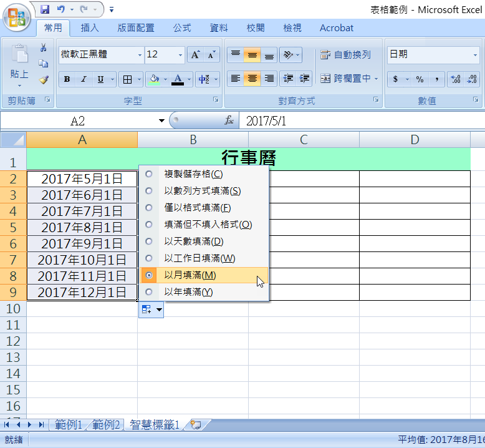Apply percent style format
The width and height of the screenshot is (485, 448).
pyautogui.click(x=420, y=79)
